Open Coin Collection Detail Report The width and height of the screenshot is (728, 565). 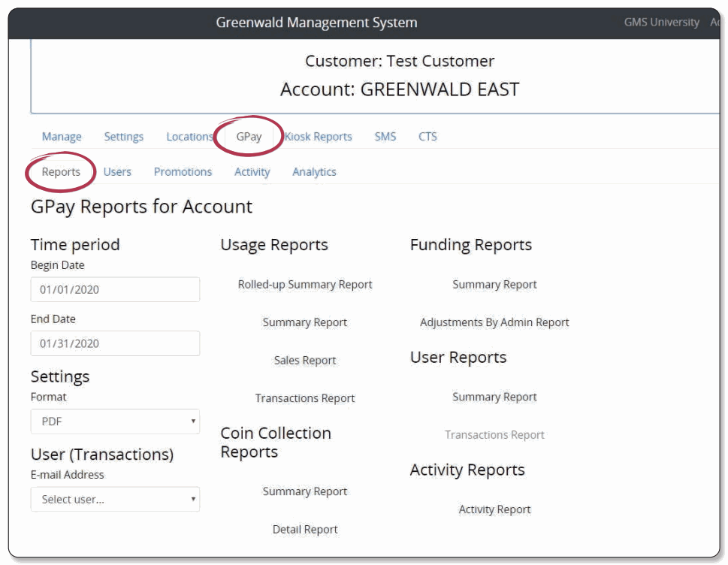[305, 529]
